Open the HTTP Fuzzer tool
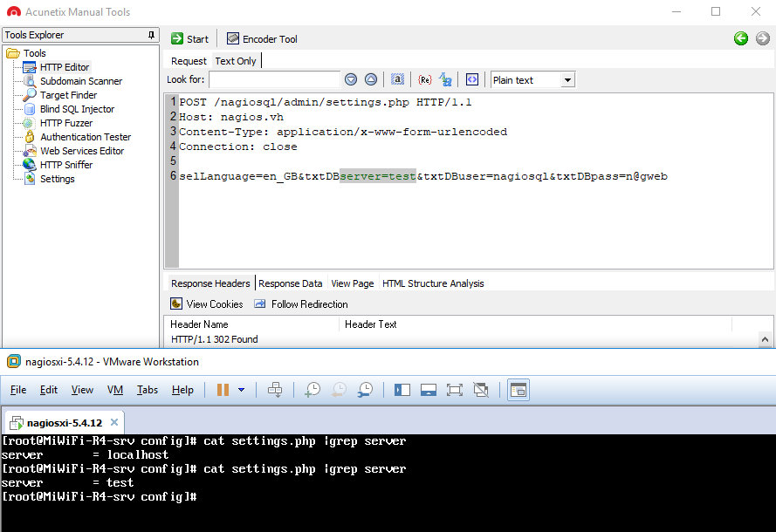The height and width of the screenshot is (532, 776). click(x=66, y=123)
